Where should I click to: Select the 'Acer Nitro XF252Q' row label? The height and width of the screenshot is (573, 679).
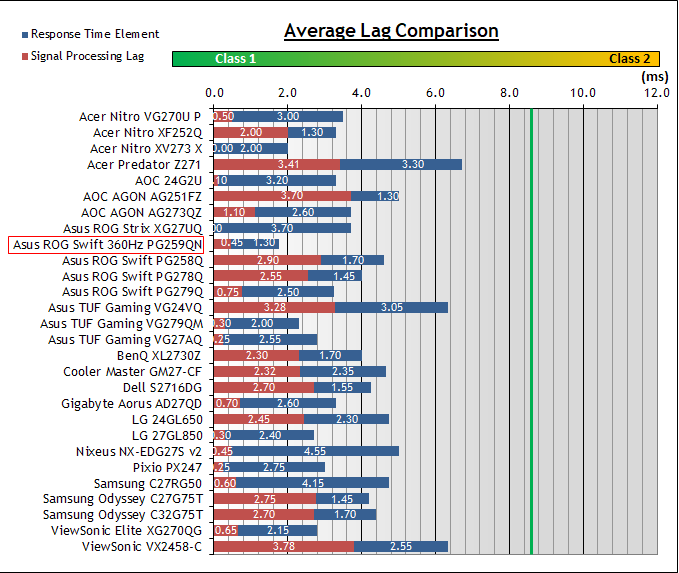coord(147,133)
